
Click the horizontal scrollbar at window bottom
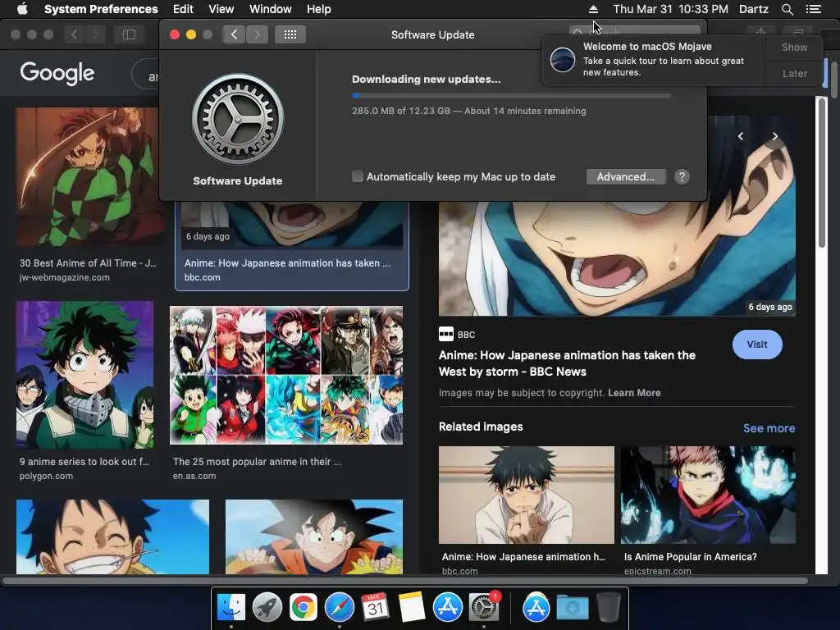[x=405, y=581]
